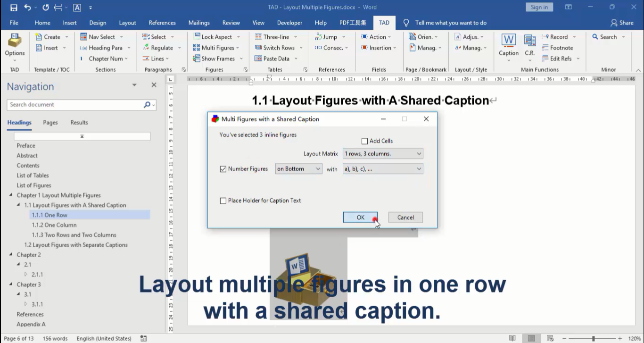The height and width of the screenshot is (343, 644).
Task: Click Footnote tool
Action: pyautogui.click(x=557, y=48)
